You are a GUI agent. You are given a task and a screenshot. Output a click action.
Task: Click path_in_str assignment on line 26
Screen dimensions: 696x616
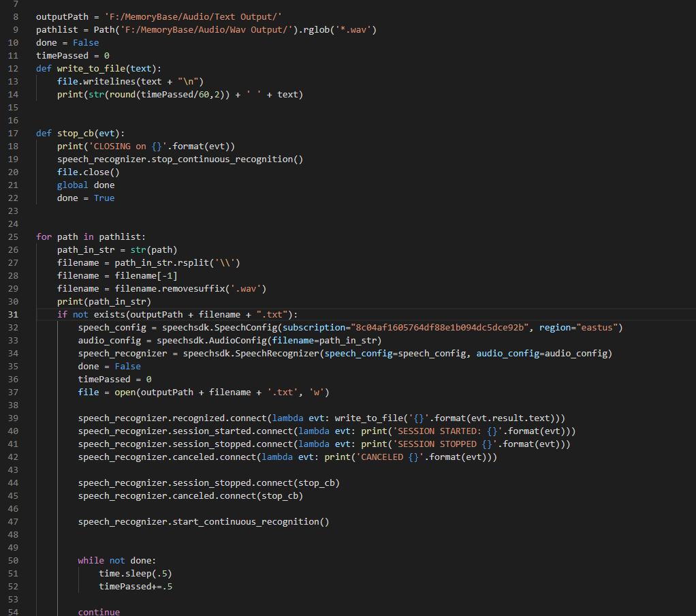pyautogui.click(x=117, y=249)
